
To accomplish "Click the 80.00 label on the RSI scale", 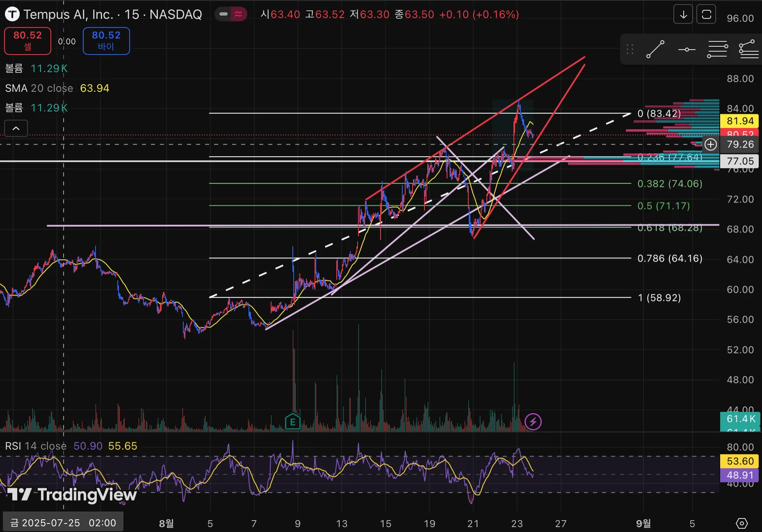I will pyautogui.click(x=740, y=447).
